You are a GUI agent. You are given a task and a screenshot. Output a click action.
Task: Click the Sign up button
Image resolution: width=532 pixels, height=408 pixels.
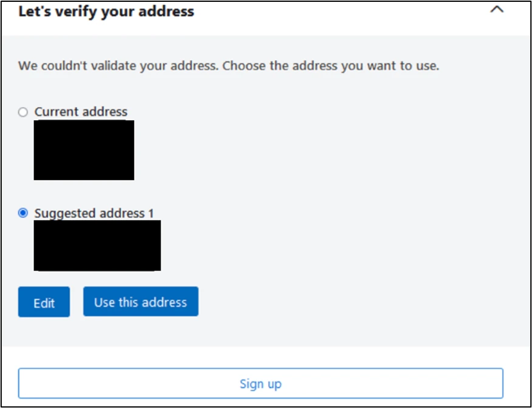(260, 384)
